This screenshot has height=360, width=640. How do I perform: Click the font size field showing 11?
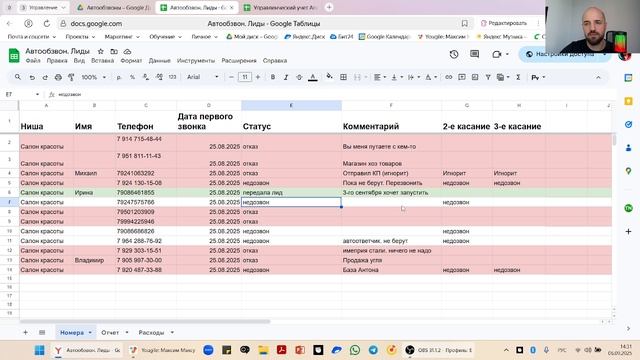point(244,77)
